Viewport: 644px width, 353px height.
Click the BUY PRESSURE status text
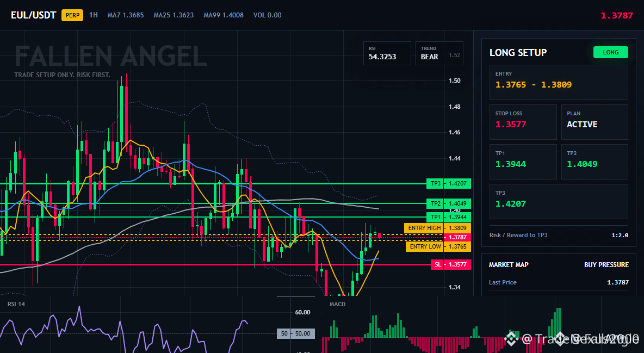(606, 265)
